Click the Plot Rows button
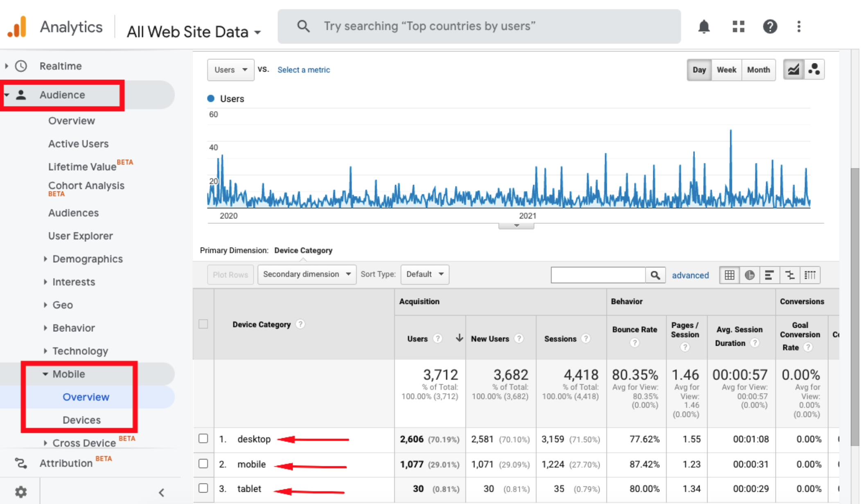The image size is (866, 504). tap(230, 274)
